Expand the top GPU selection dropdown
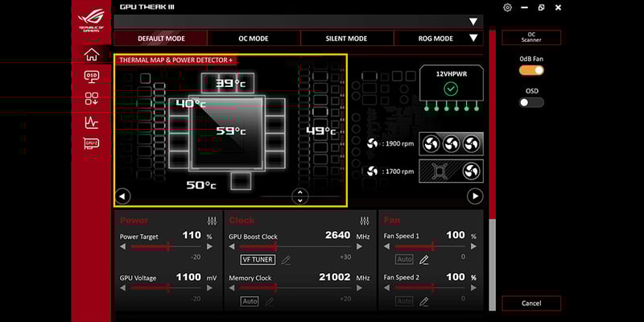The height and width of the screenshot is (322, 644). 473,22
